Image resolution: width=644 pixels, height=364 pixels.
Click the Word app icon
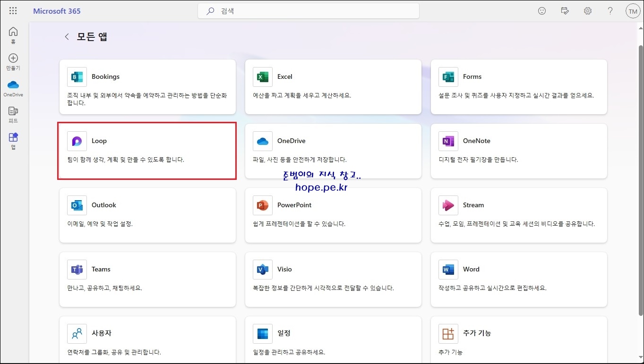(x=448, y=270)
